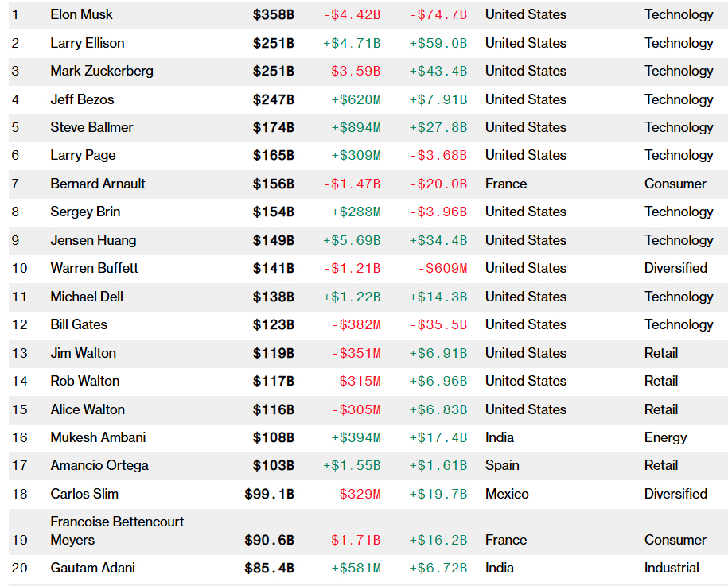Open Amancio Ortega's profile

(x=99, y=465)
